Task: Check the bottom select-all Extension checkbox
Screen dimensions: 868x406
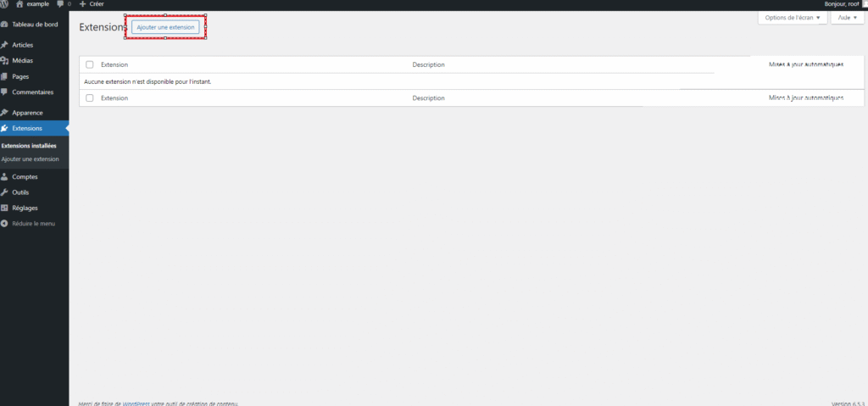Action: (x=90, y=98)
